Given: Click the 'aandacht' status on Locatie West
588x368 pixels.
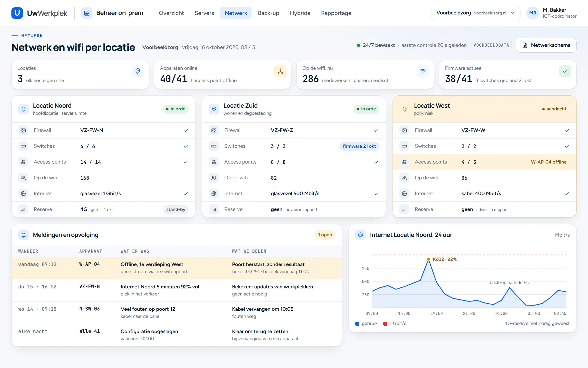Looking at the screenshot, I should tap(554, 109).
